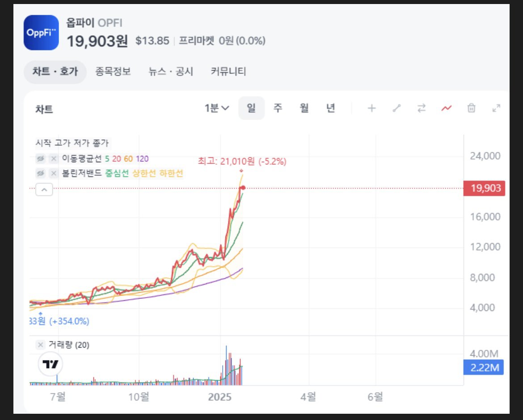Remove the 이동평균선 indicator with X

53,158
